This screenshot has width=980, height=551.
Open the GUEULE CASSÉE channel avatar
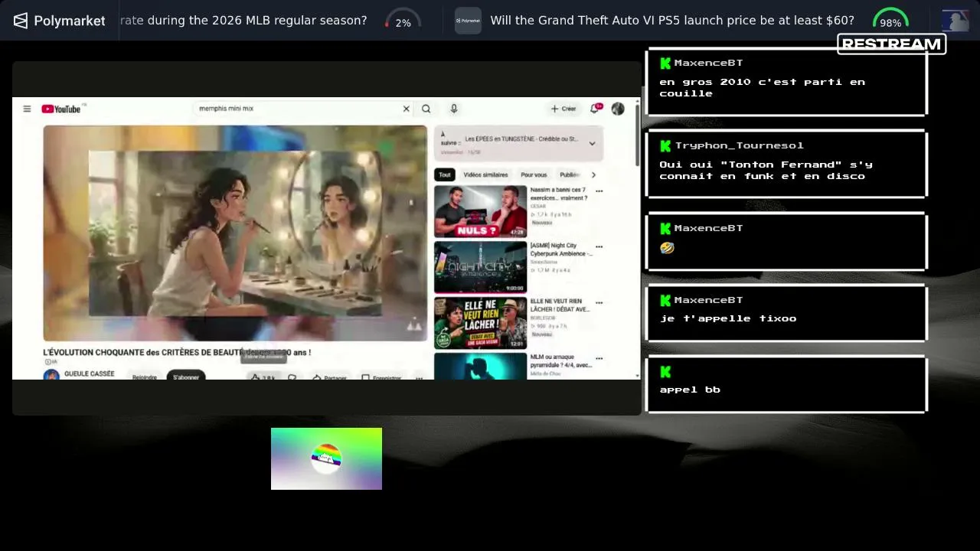(51, 376)
